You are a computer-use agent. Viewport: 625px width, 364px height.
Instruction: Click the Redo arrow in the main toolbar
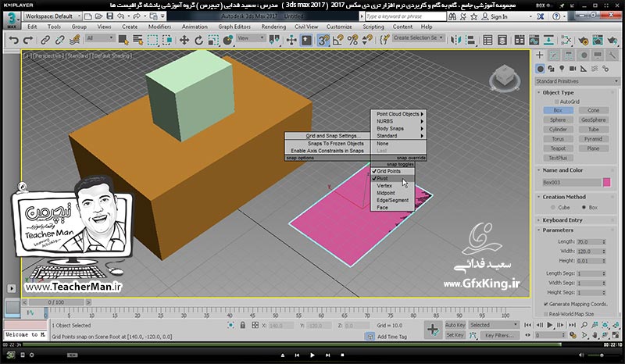(28, 40)
